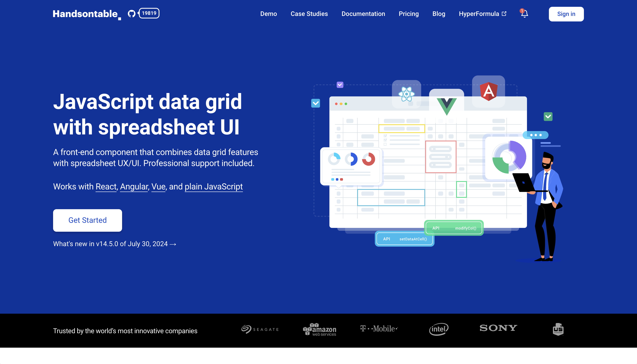
Task: Click the modifyCol() API label
Action: pos(454,228)
